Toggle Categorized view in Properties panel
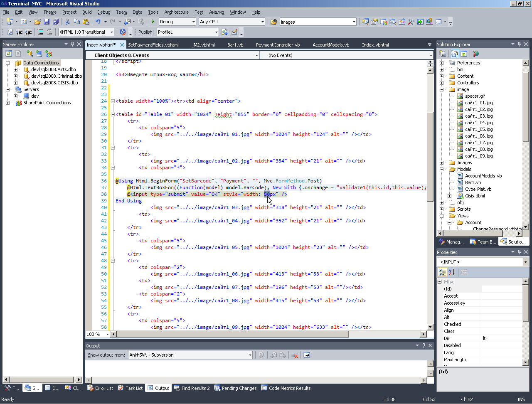Viewport: 532px width, 404px height. pos(442,272)
